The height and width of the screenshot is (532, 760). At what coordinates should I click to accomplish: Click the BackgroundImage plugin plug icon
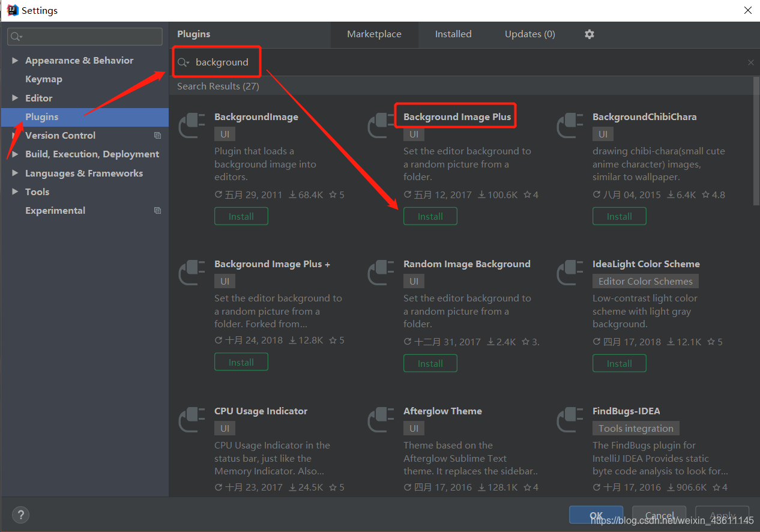point(192,125)
